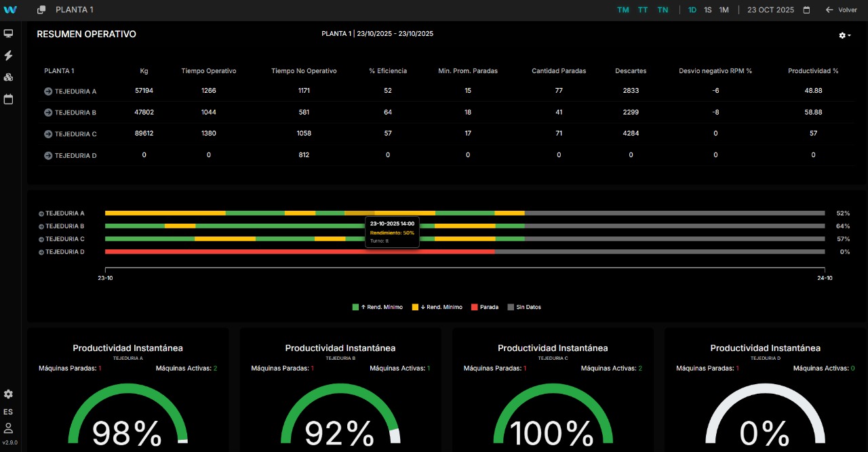Viewport: 868px width, 452px height.
Task: Expand the TEJEDURIA D row in the table
Action: coord(47,155)
